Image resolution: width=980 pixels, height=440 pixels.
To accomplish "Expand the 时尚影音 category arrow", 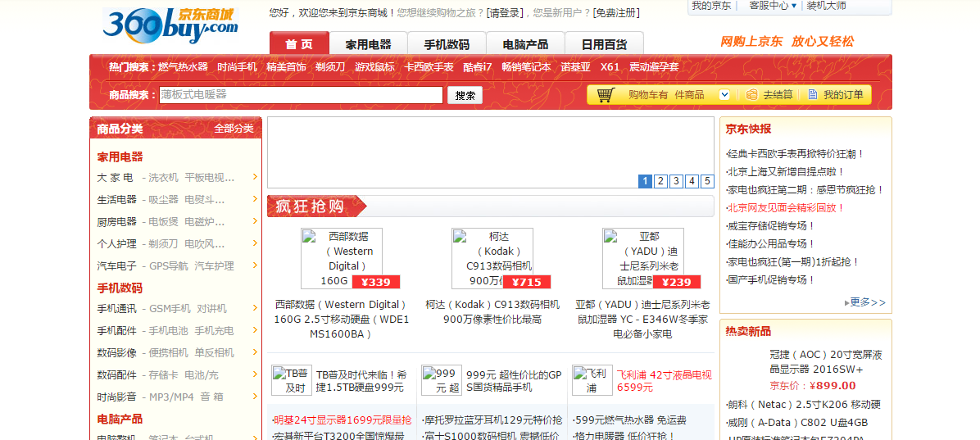I will coord(255,396).
